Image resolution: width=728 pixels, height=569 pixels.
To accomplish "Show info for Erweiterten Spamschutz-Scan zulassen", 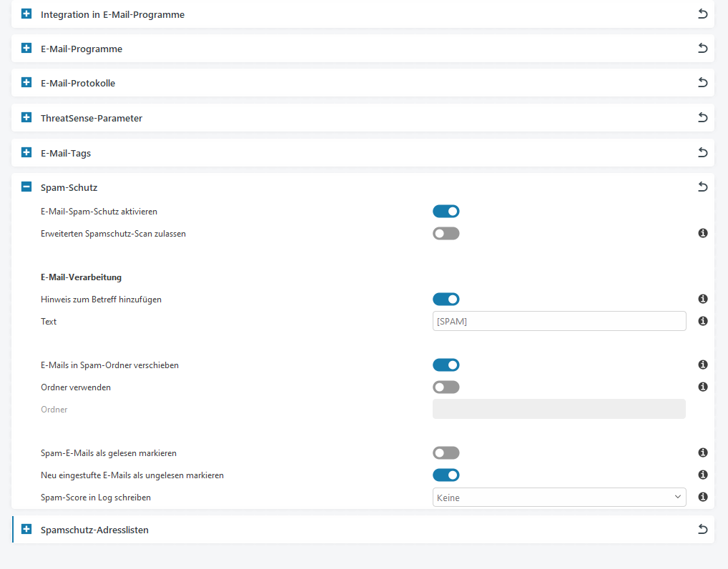I will [703, 233].
